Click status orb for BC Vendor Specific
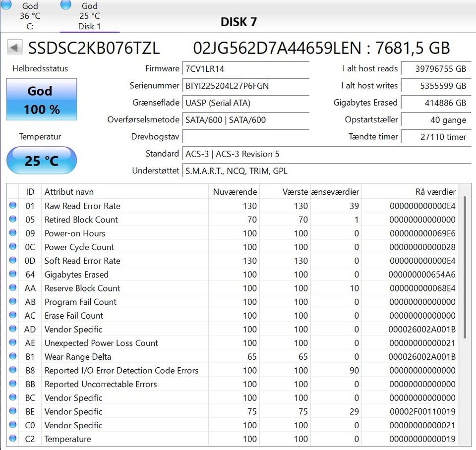Screen dimensions: 476x450 13,397
